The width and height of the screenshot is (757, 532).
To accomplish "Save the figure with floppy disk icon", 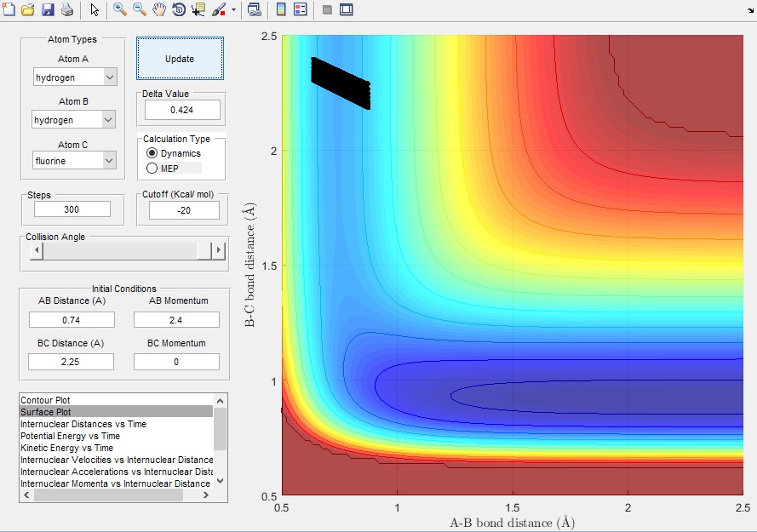I will click(x=48, y=10).
